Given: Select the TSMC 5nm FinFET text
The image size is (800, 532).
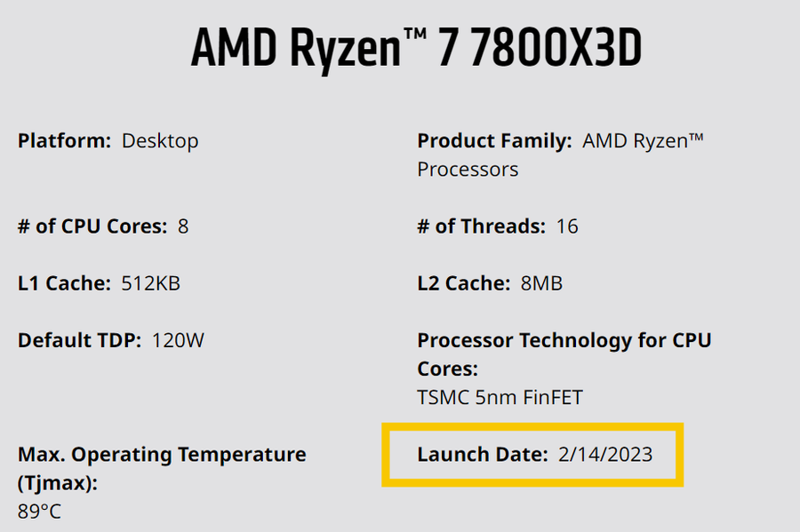Looking at the screenshot, I should click(x=500, y=397).
